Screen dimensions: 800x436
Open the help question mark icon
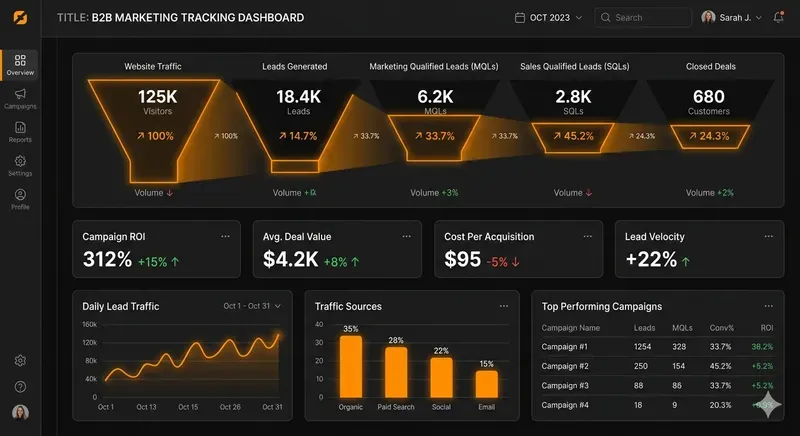(20, 387)
